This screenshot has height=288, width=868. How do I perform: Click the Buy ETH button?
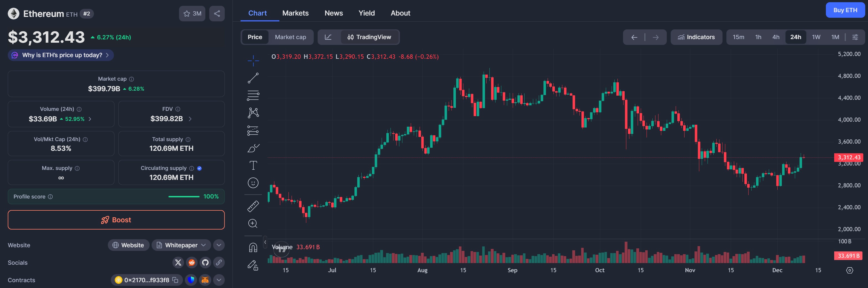point(845,10)
